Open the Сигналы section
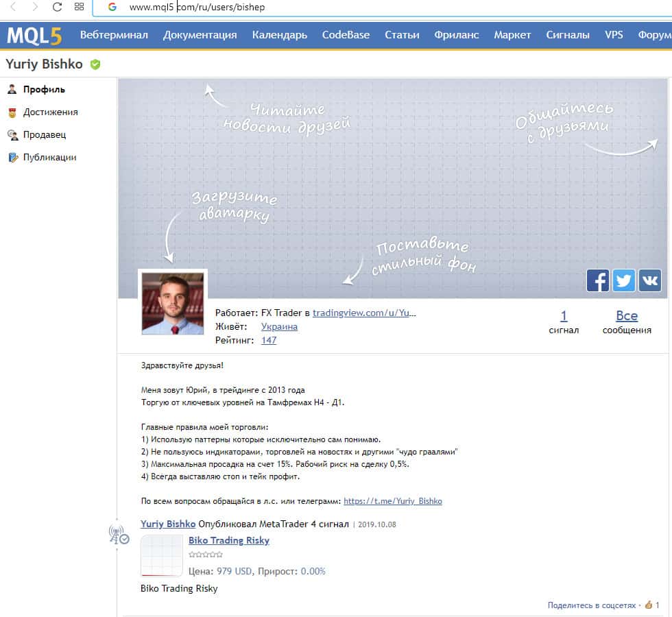This screenshot has height=617, width=672. click(568, 35)
